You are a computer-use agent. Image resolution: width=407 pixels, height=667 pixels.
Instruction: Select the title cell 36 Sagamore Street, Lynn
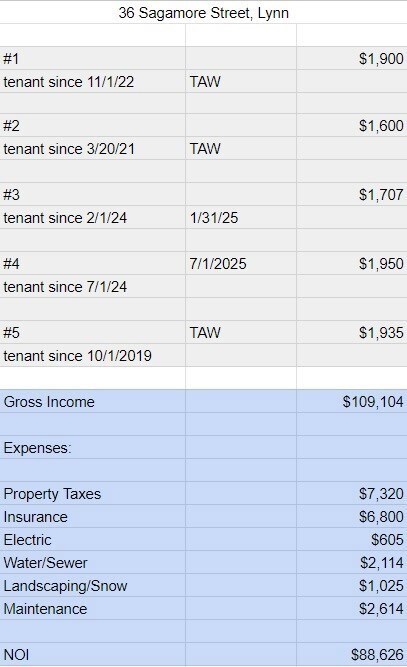point(203,12)
